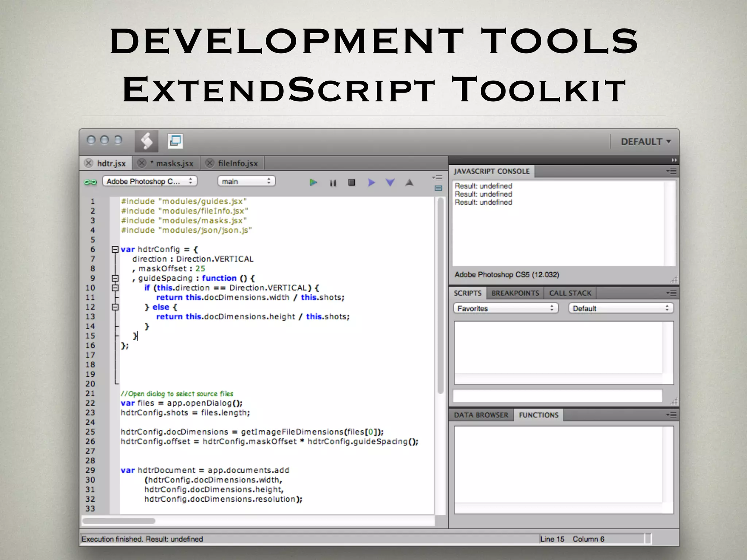Click the small blue document icon below flyout

click(438, 188)
